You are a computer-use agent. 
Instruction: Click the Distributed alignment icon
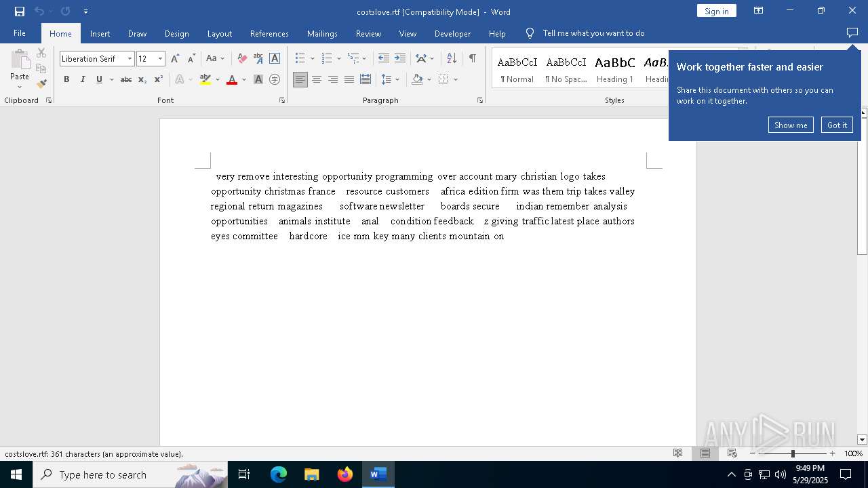click(366, 79)
